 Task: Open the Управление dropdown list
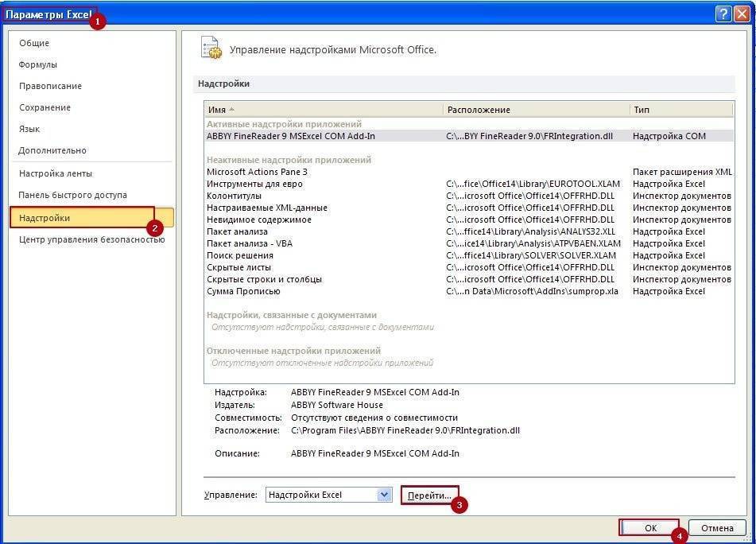385,495
